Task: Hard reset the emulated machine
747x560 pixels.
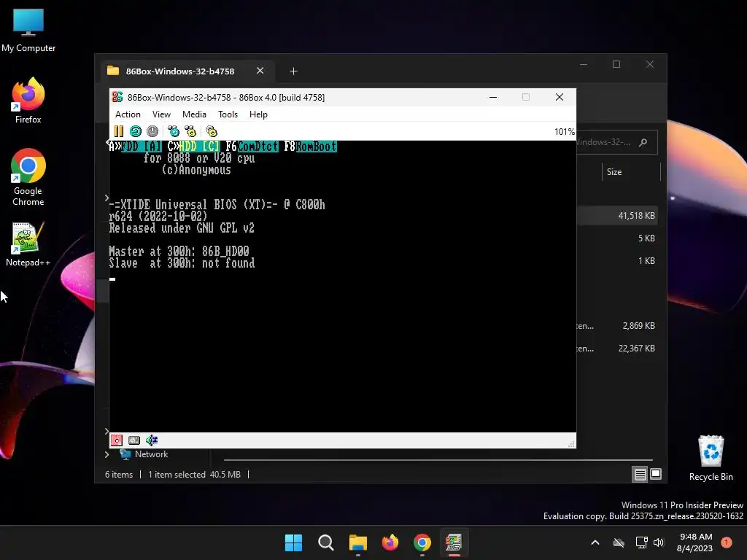Action: click(x=136, y=131)
